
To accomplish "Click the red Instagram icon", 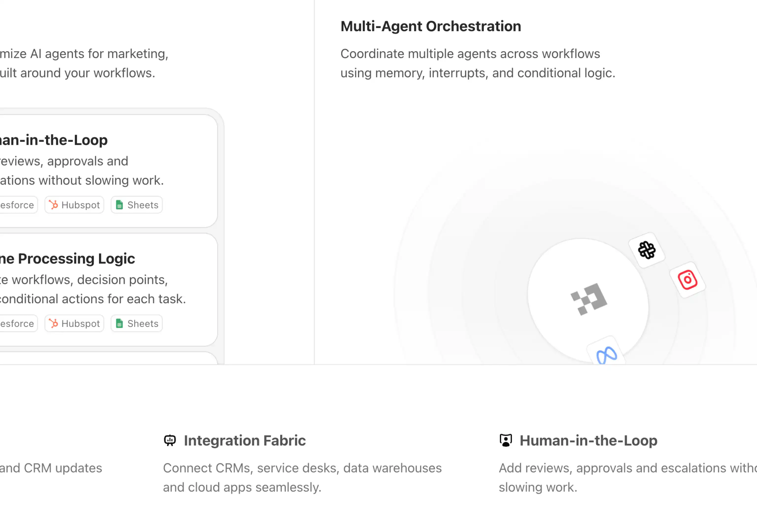I will coord(688,280).
